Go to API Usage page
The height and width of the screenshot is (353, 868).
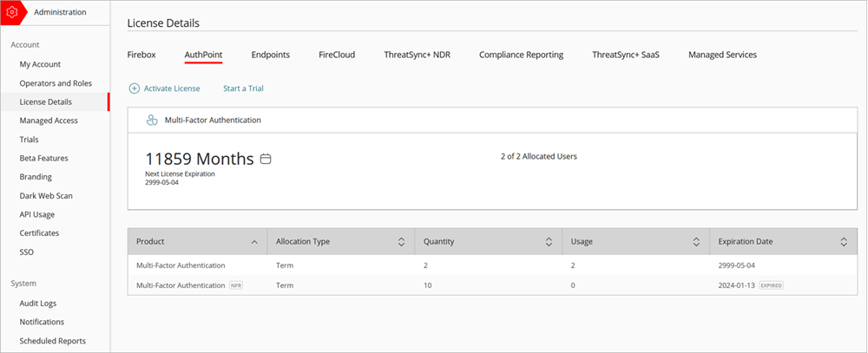point(37,215)
